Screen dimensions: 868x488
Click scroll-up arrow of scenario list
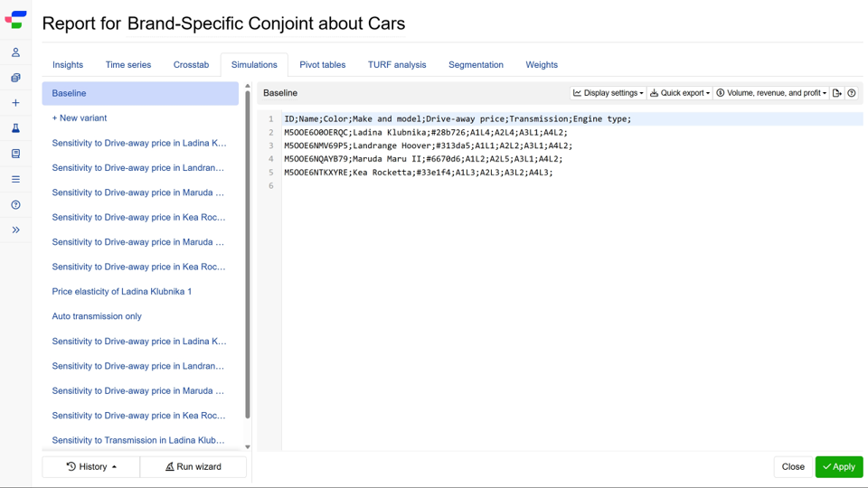click(x=248, y=87)
